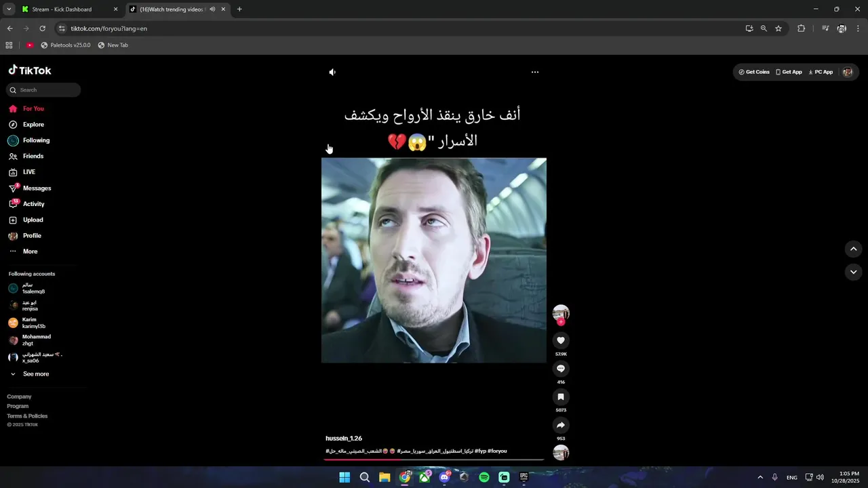This screenshot has height=488, width=868.
Task: Click the address bar URL
Action: [x=109, y=28]
